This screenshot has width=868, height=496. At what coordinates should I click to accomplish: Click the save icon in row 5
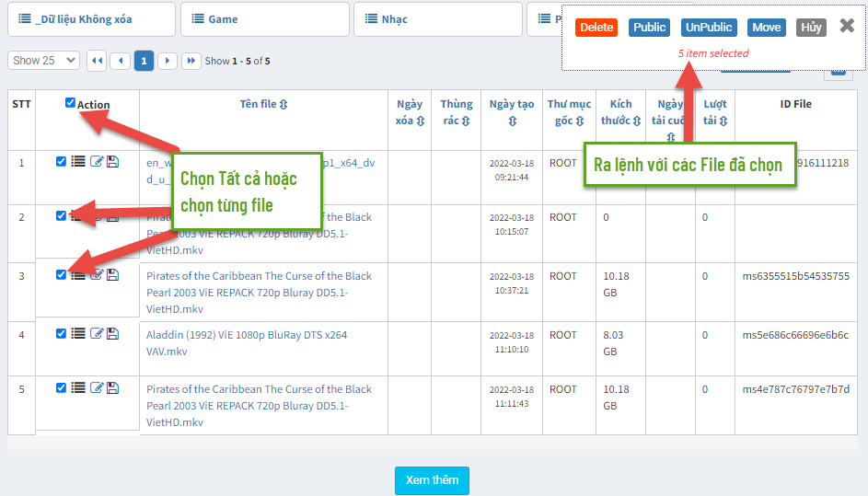pyautogui.click(x=112, y=388)
